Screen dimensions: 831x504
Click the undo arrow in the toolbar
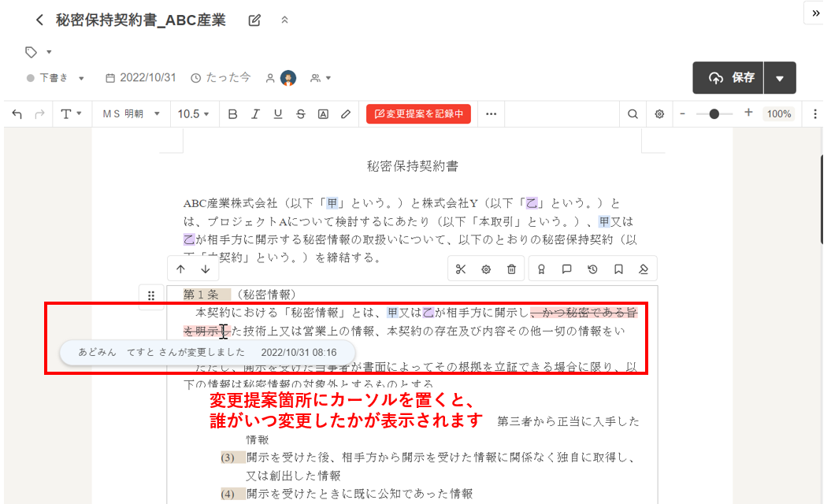[x=17, y=114]
